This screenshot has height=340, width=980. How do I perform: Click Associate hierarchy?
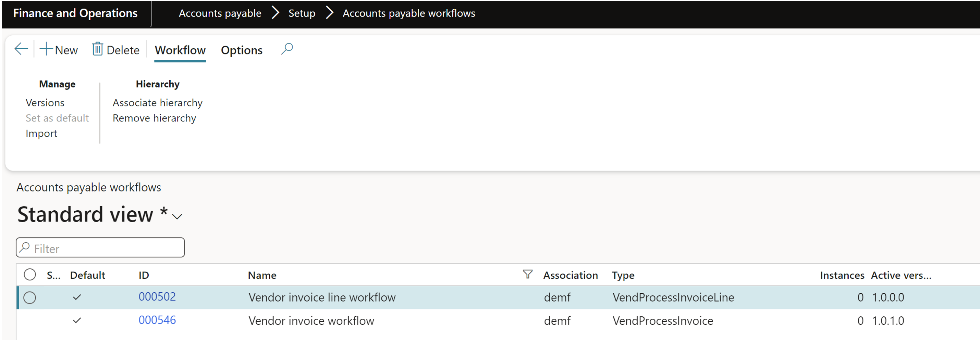pos(158,103)
